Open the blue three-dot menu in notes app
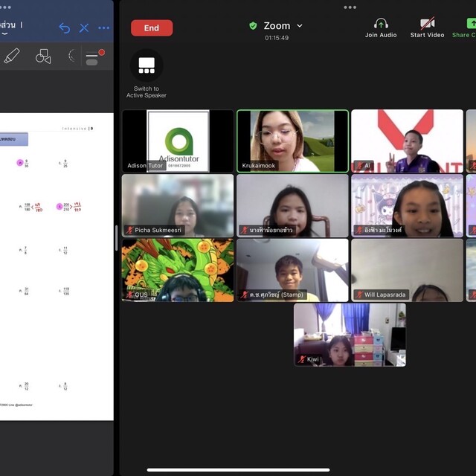476x476 pixels. pos(103,28)
